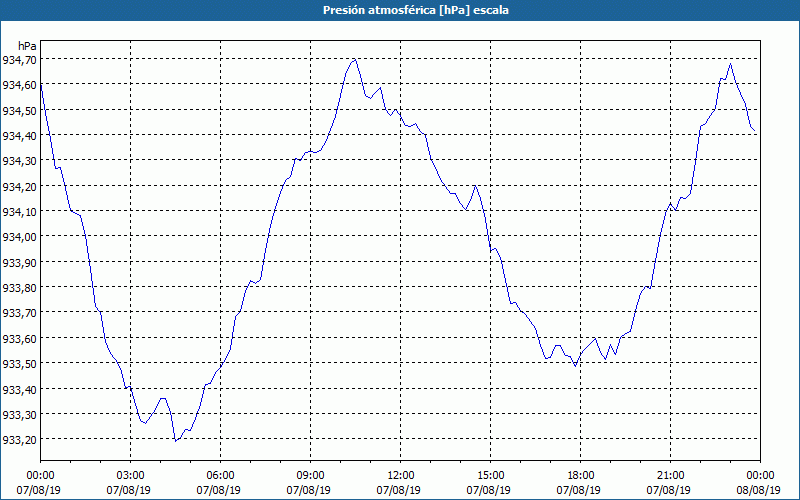
Task: Select the 934,40 y-axis label
Action: tap(19, 136)
